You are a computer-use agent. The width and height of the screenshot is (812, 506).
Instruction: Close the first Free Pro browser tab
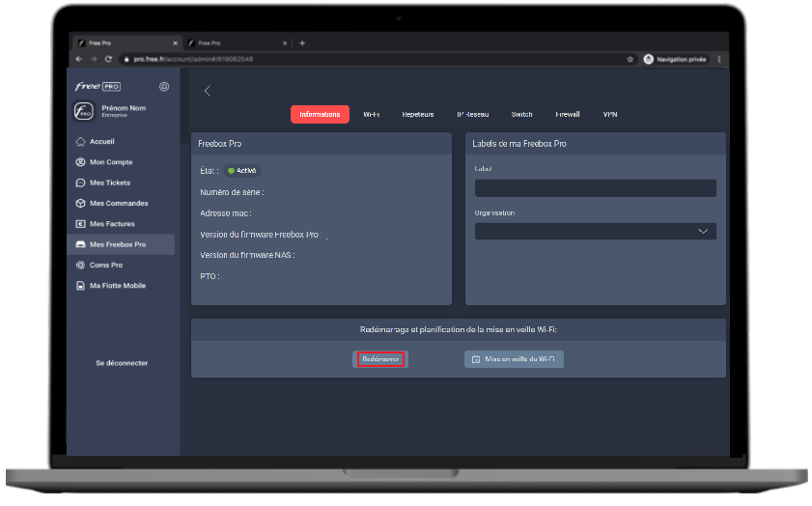pos(175,43)
